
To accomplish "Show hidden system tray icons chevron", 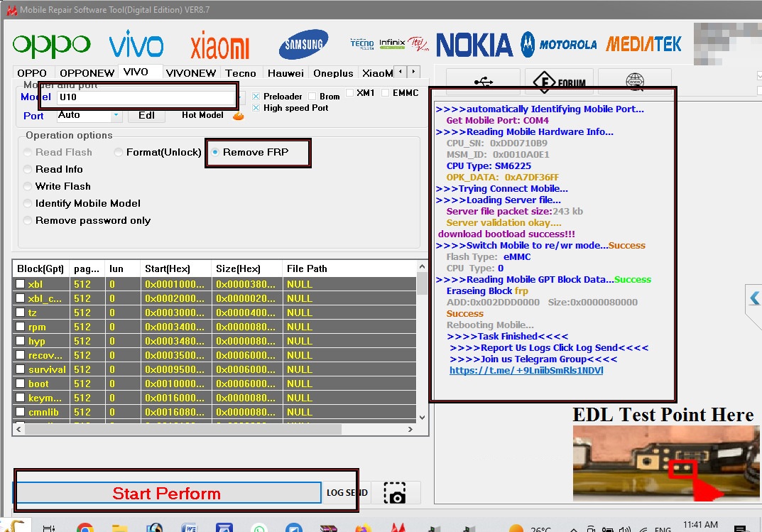I will point(574,530).
